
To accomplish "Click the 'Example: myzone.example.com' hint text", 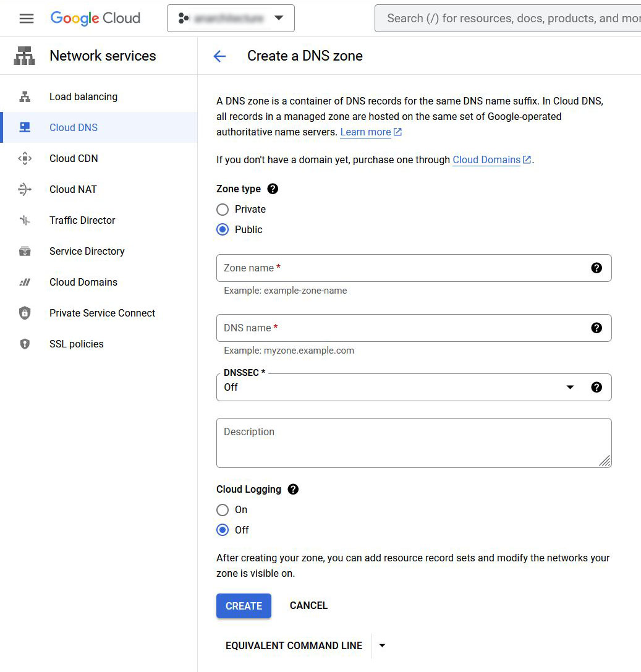I will click(x=289, y=351).
